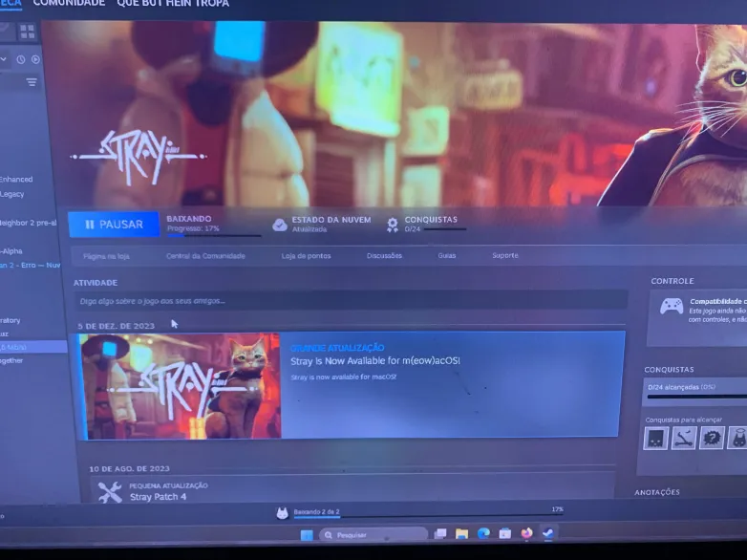This screenshot has width=747, height=560.
Task: Click the ready-to-play filter icon
Action: (x=35, y=59)
